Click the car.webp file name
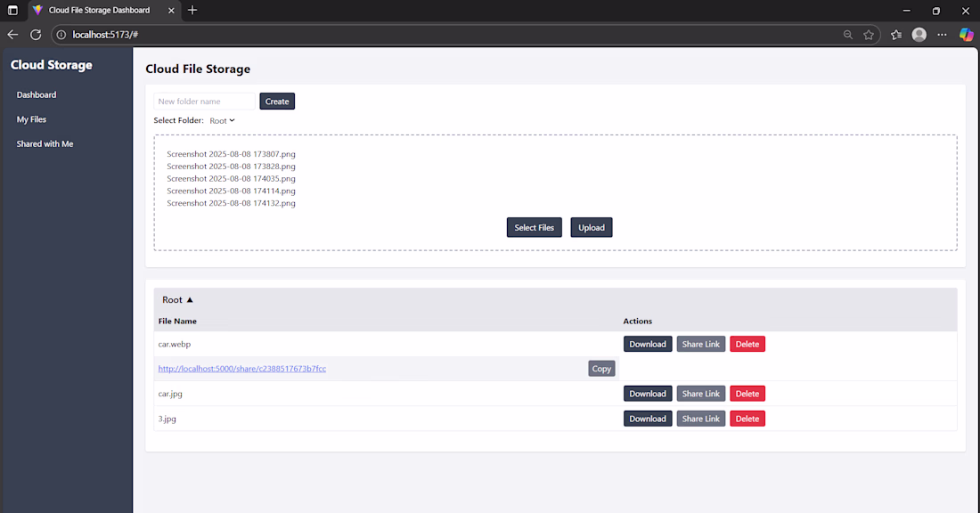 [x=175, y=345]
